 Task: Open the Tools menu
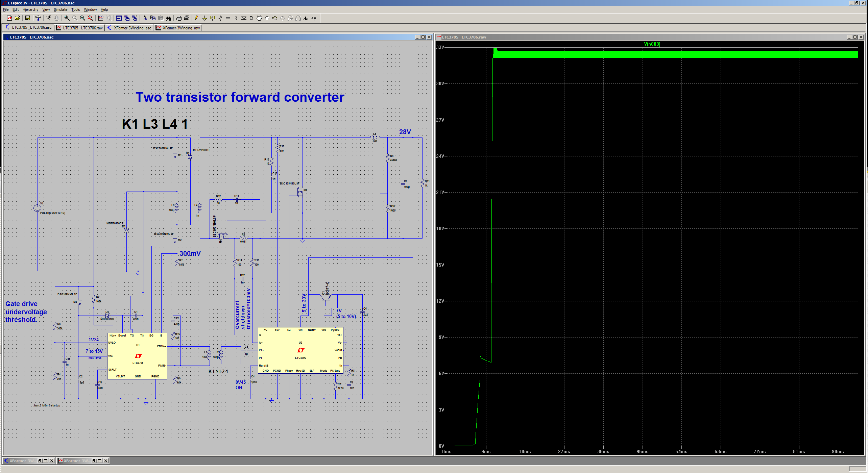click(75, 9)
